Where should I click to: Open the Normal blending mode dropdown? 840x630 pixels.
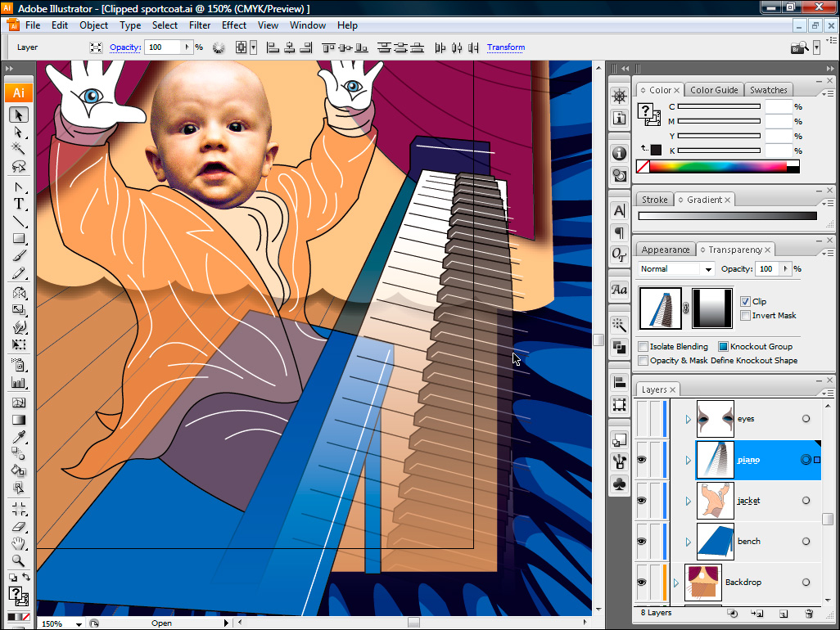[x=677, y=268]
